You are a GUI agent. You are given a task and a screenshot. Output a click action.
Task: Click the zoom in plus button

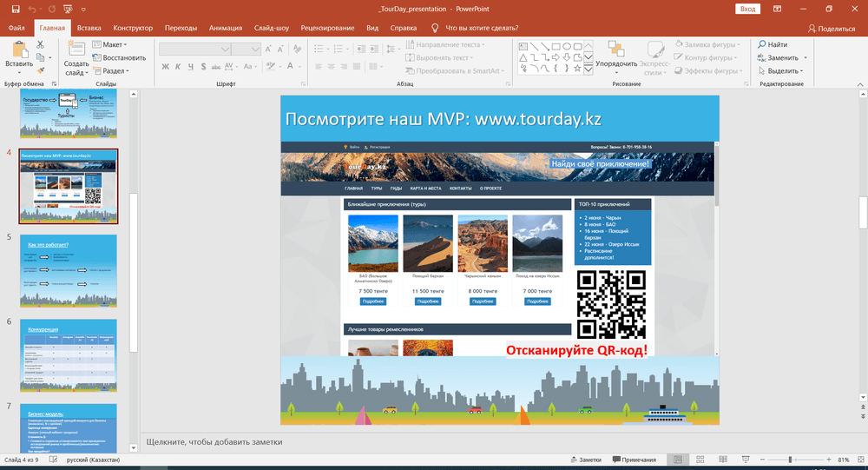[x=829, y=460]
